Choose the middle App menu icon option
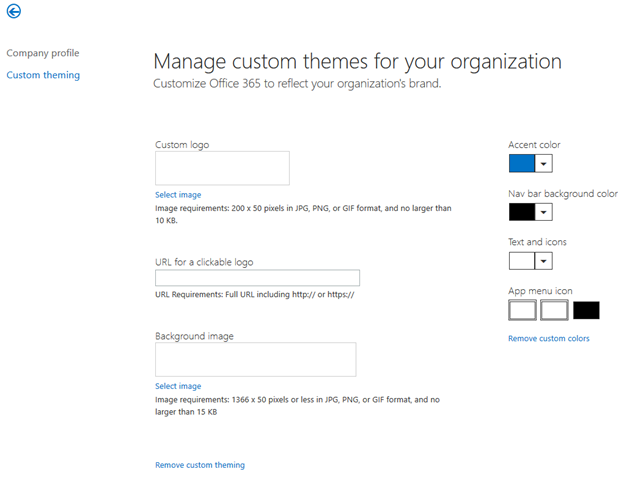 554,310
